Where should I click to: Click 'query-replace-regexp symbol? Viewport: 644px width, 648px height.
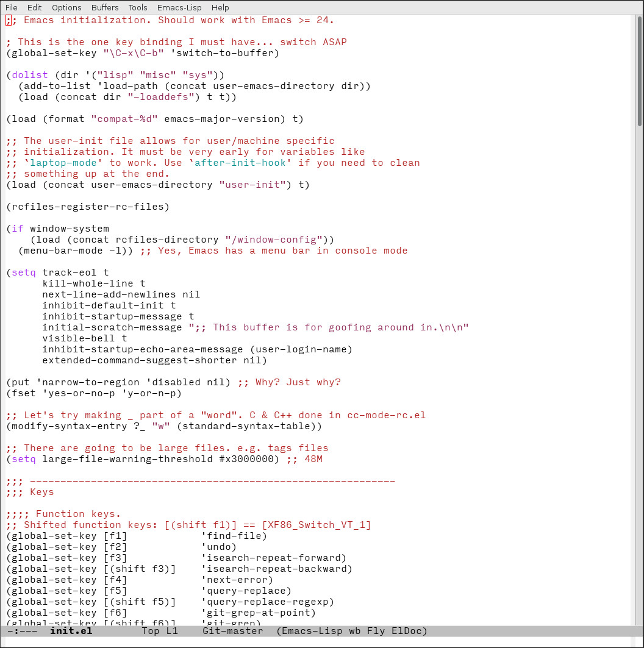tap(265, 601)
